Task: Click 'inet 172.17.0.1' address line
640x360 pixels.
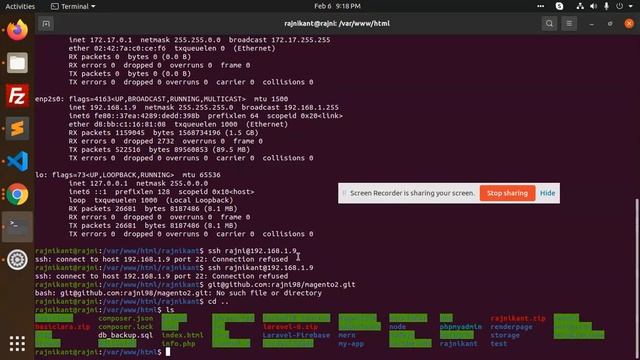Action: point(200,40)
